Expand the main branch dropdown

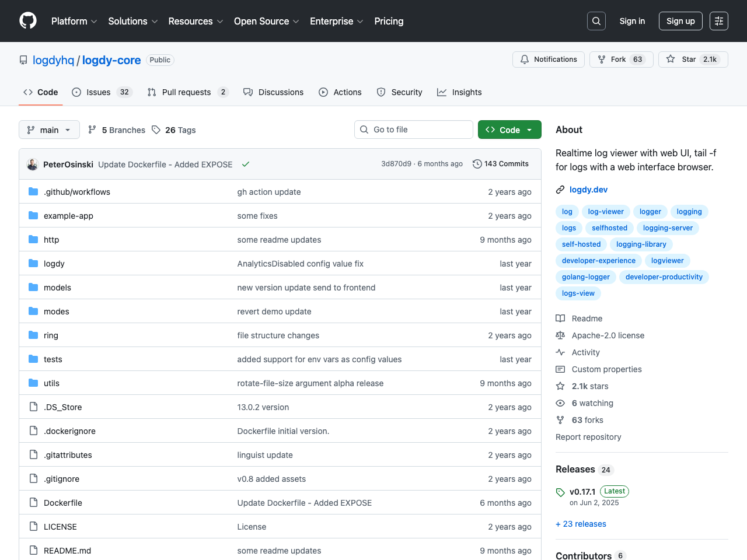tap(49, 130)
